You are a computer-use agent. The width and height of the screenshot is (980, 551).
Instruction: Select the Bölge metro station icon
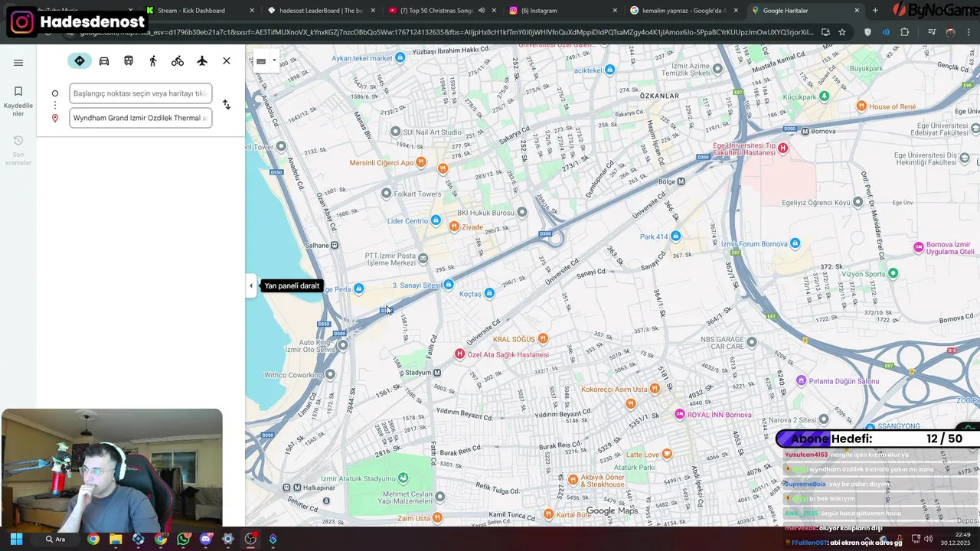[x=681, y=181]
